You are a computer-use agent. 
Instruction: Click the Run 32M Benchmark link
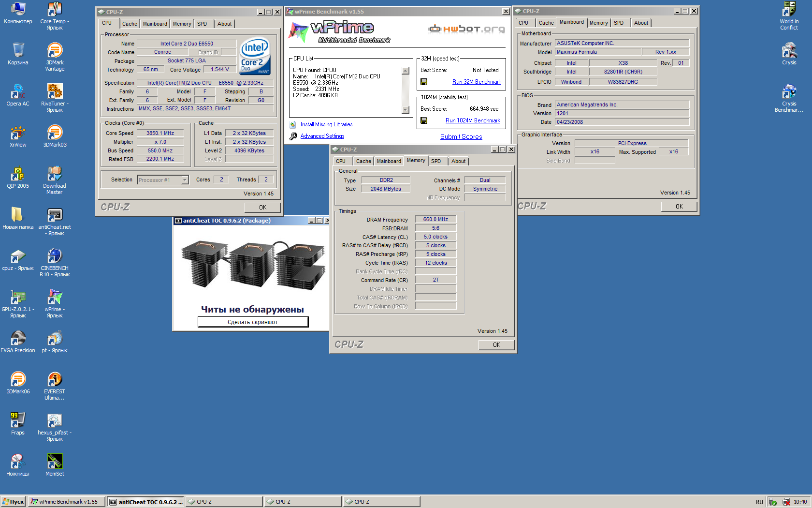coord(477,82)
